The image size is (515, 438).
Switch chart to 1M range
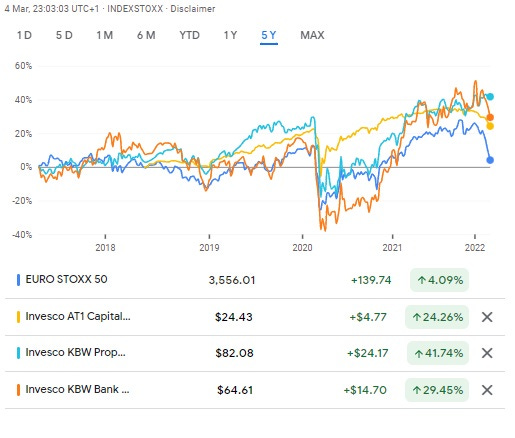tap(105, 35)
